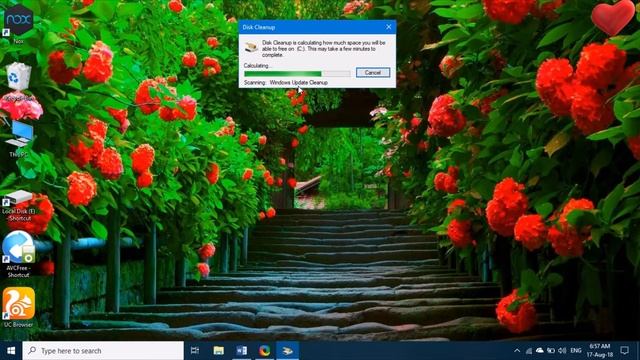This screenshot has height=360, width=640.
Task: Click the Disk Cleanup drive icon in dialog
Action: pos(251,46)
